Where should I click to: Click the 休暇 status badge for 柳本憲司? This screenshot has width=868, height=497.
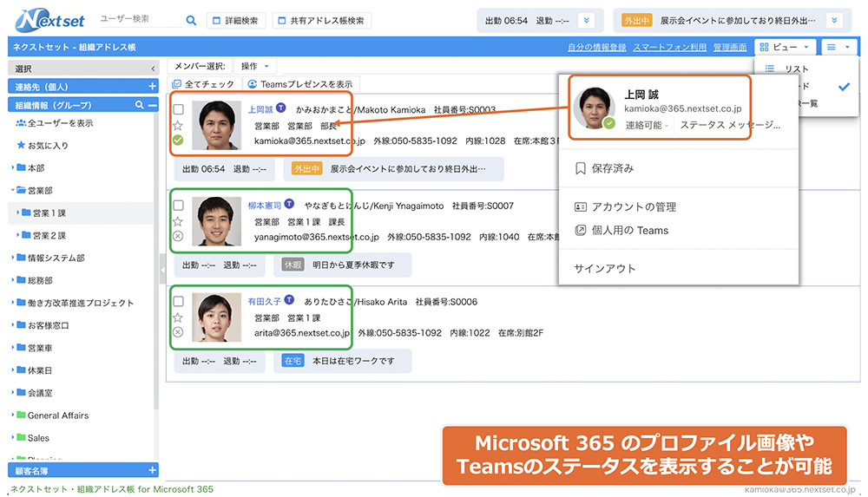click(x=293, y=265)
